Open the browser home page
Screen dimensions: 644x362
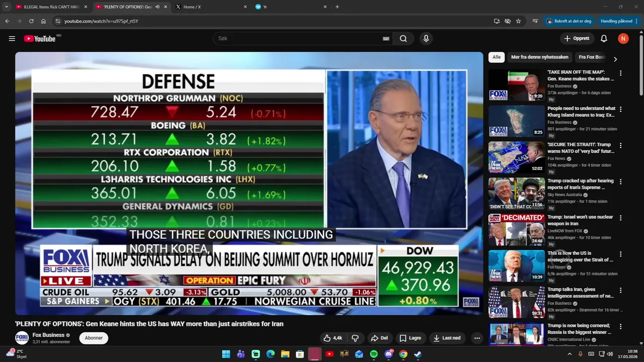[43, 21]
